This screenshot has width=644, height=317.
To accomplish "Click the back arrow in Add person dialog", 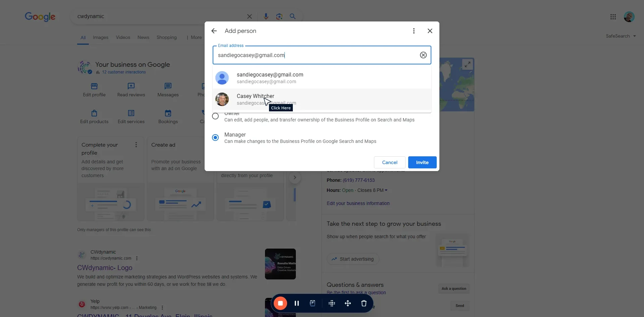I will pyautogui.click(x=214, y=31).
